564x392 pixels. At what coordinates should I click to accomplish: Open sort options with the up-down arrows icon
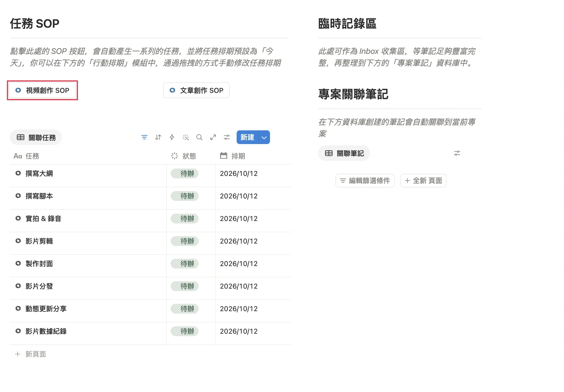(158, 137)
